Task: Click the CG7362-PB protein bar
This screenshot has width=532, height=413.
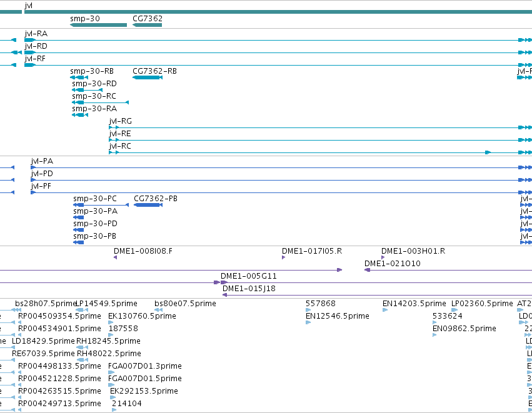Action: click(148, 205)
